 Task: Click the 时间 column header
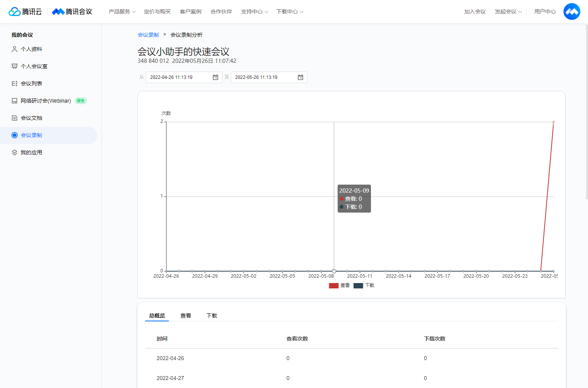pyautogui.click(x=162, y=339)
